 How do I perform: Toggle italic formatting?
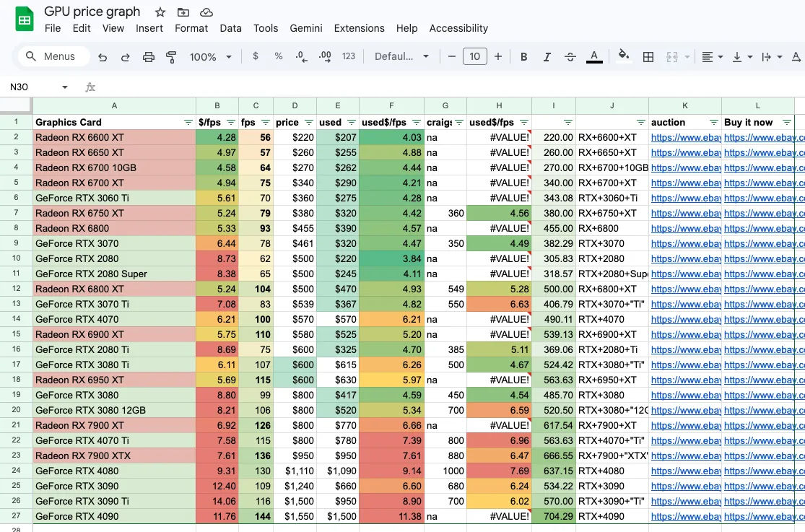point(547,57)
